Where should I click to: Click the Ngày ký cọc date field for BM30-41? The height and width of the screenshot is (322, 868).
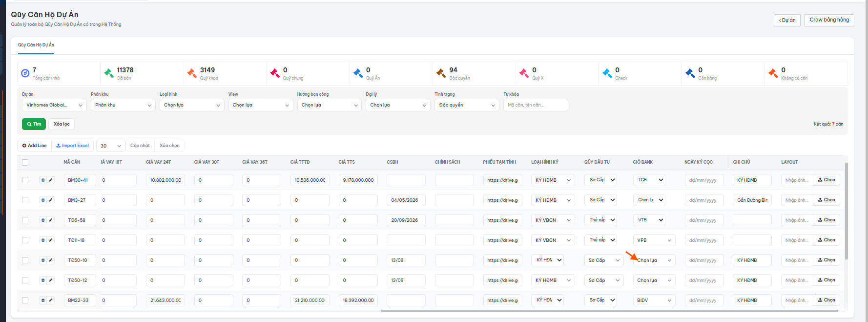703,180
